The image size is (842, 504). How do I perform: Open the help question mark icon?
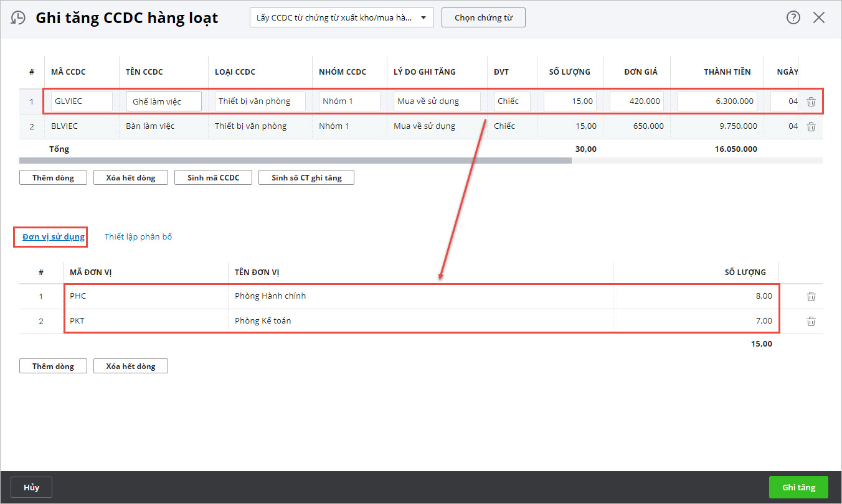[793, 17]
